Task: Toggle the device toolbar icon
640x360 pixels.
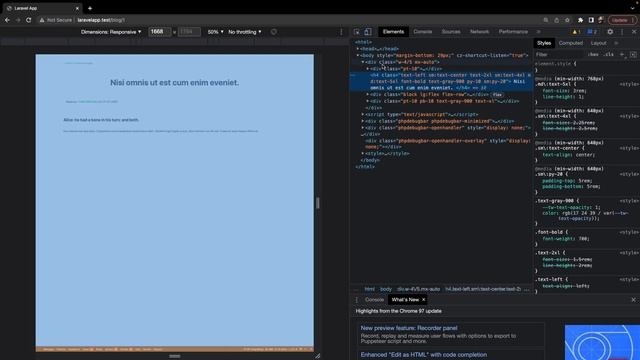Action: pos(368,32)
